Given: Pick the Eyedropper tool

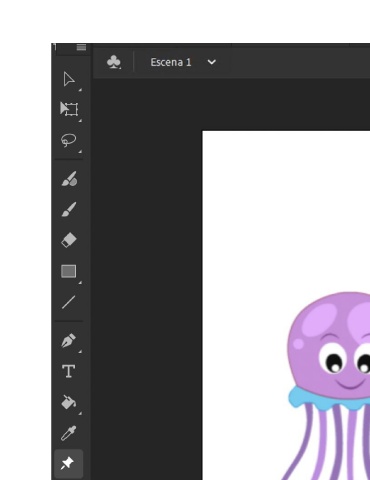Looking at the screenshot, I should pyautogui.click(x=69, y=433).
